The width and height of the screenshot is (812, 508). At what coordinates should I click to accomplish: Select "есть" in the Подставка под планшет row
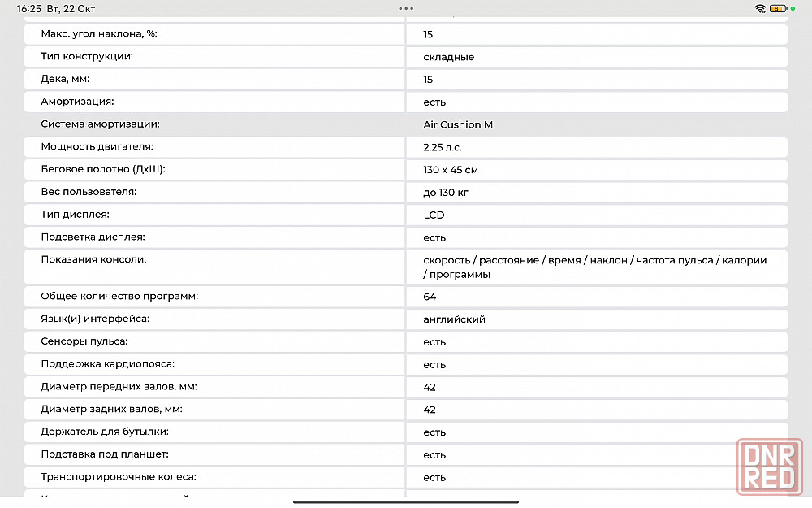(434, 456)
